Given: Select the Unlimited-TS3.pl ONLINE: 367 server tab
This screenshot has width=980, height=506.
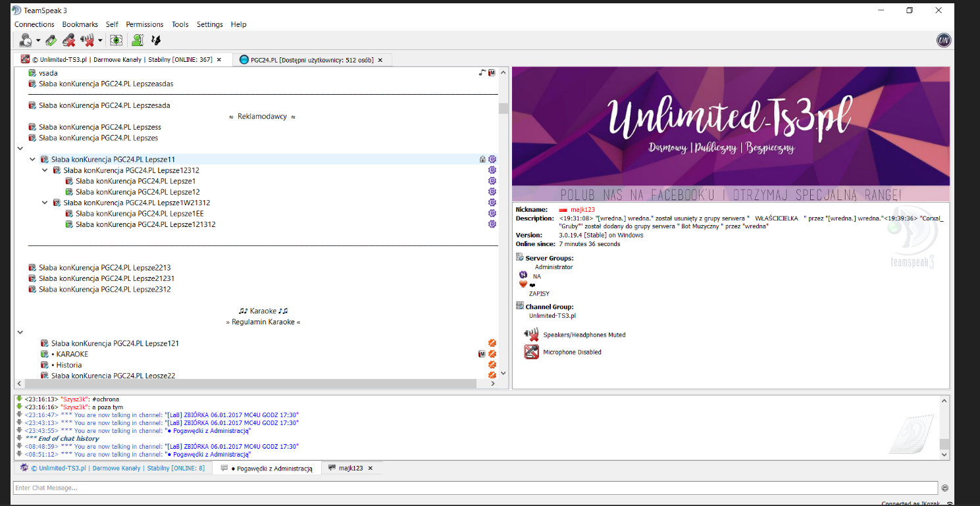Looking at the screenshot, I should pyautogui.click(x=122, y=60).
